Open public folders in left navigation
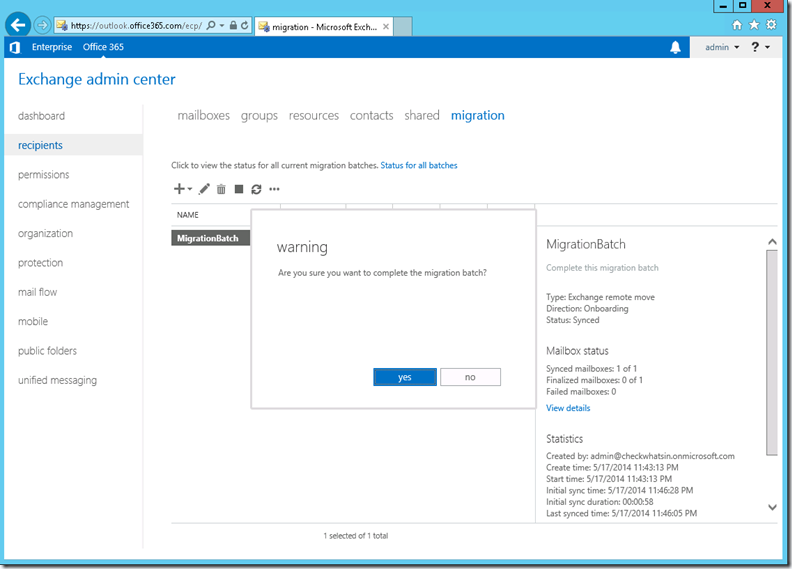The height and width of the screenshot is (569, 792). [47, 350]
